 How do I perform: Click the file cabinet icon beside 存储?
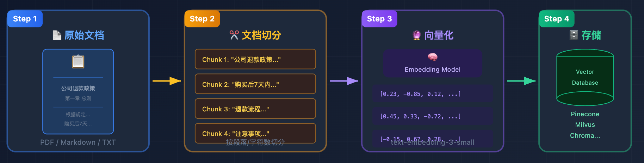[574, 35]
